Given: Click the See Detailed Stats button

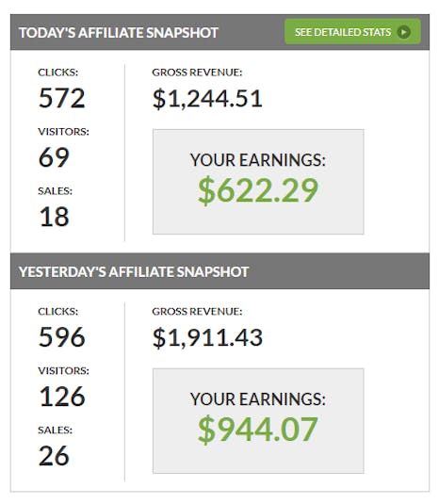Looking at the screenshot, I should tap(352, 32).
